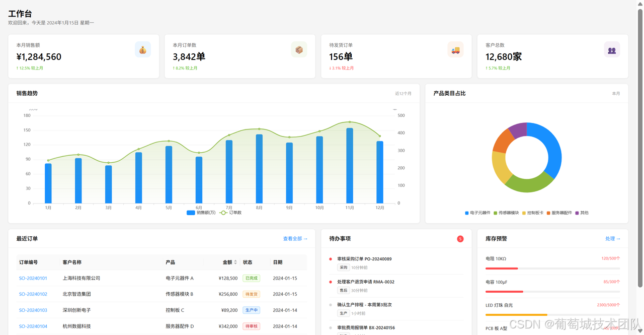
Task: Click the December order count line point
Action: click(380, 136)
